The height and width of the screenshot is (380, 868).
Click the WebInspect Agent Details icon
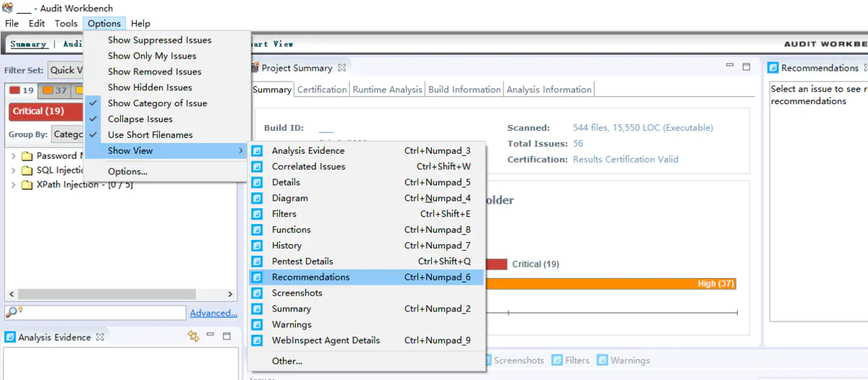point(257,341)
